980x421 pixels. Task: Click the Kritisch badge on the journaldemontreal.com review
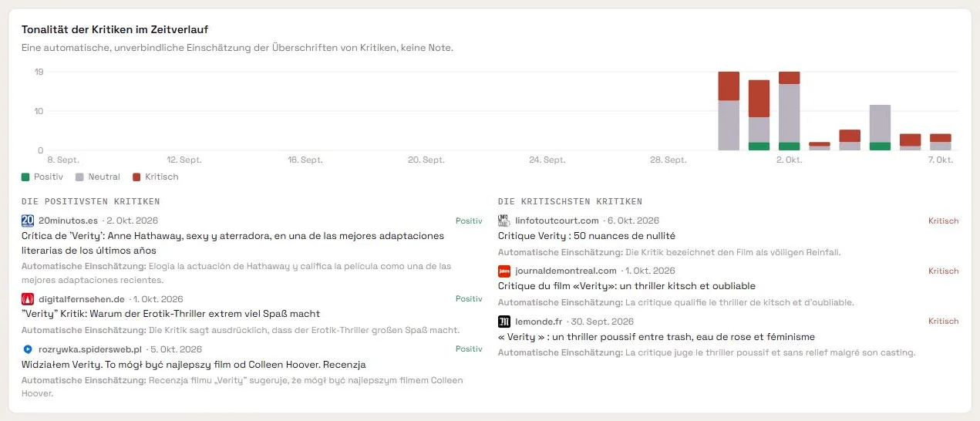(943, 271)
